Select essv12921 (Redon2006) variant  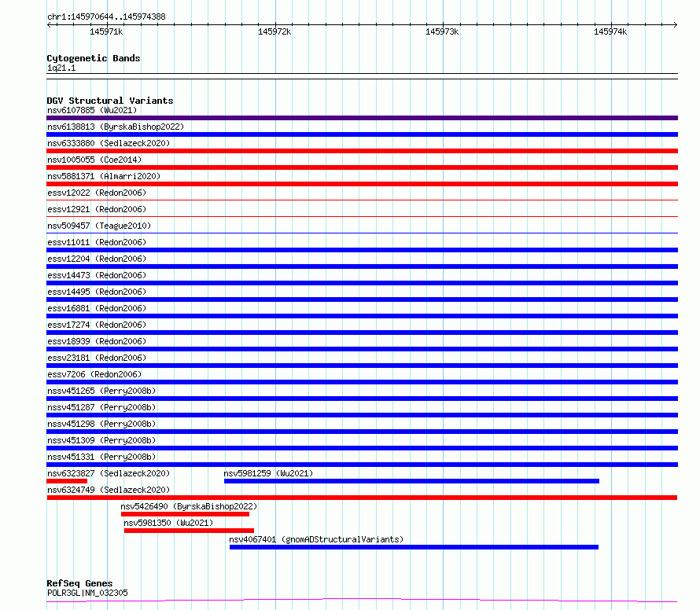coord(97,209)
